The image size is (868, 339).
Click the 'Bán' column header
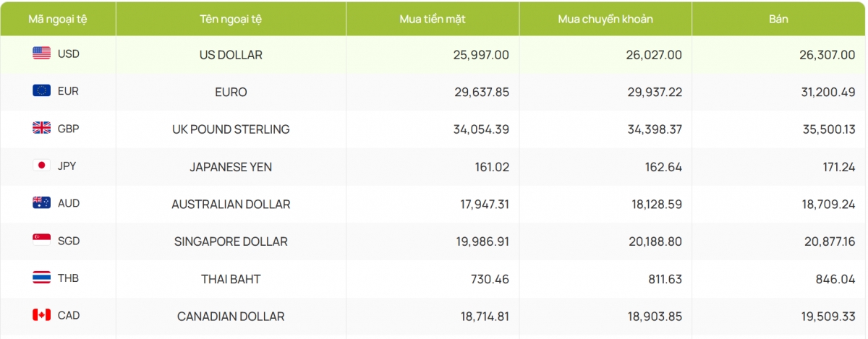pyautogui.click(x=778, y=20)
